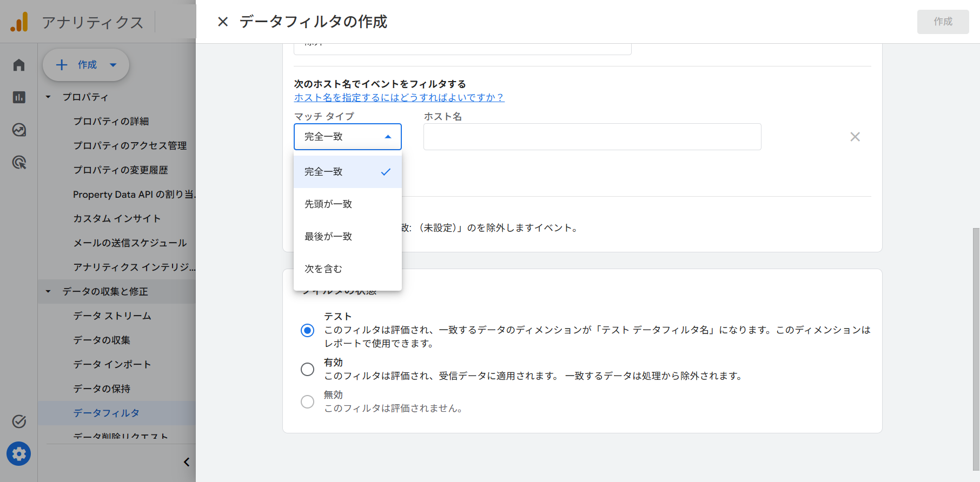Click the page vertical scrollbar
The image size is (980, 482).
[x=976, y=349]
